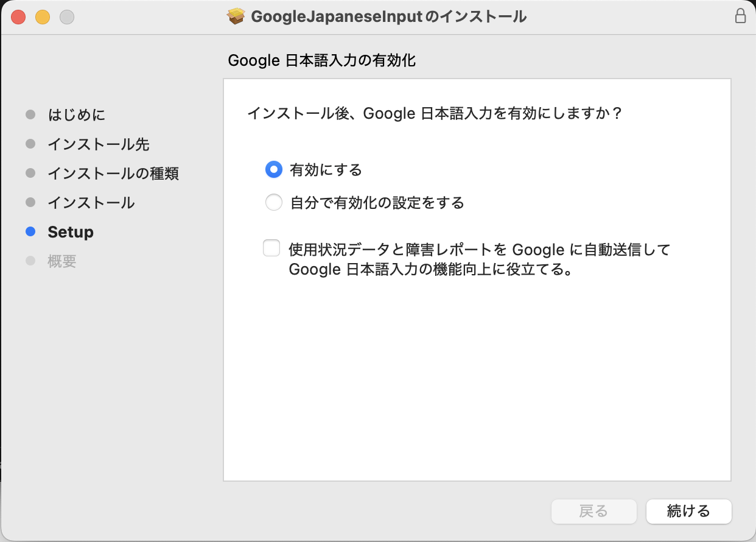Click the blue bullet beside Setup

click(30, 232)
